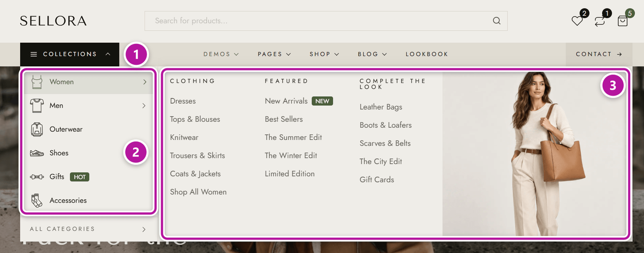Viewport: 644px width, 253px height.
Task: Expand the Men submenu chevron
Action: [x=144, y=106]
